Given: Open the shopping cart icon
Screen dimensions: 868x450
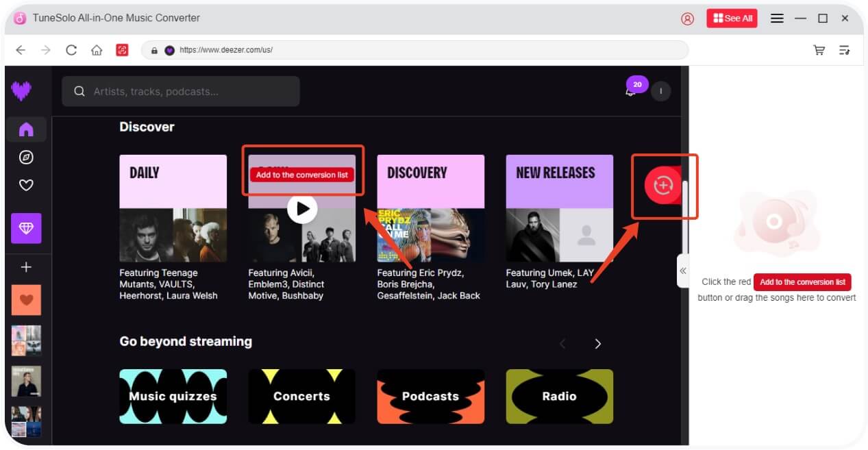Looking at the screenshot, I should tap(819, 50).
